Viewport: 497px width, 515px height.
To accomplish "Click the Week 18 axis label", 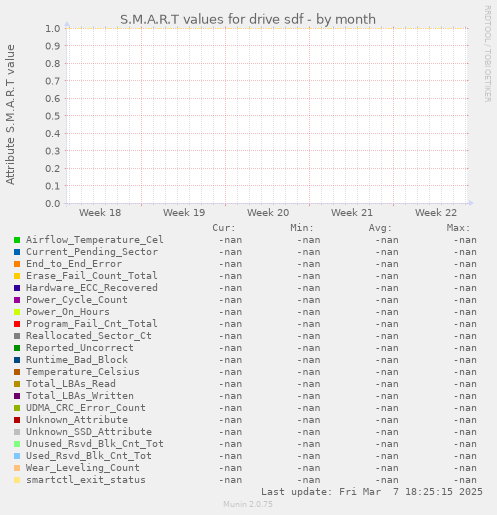I will [100, 212].
